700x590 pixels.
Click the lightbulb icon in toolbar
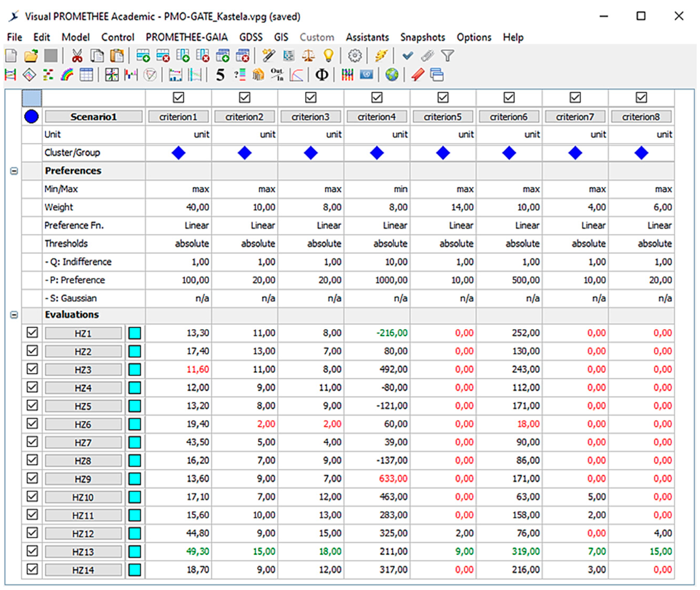point(328,55)
